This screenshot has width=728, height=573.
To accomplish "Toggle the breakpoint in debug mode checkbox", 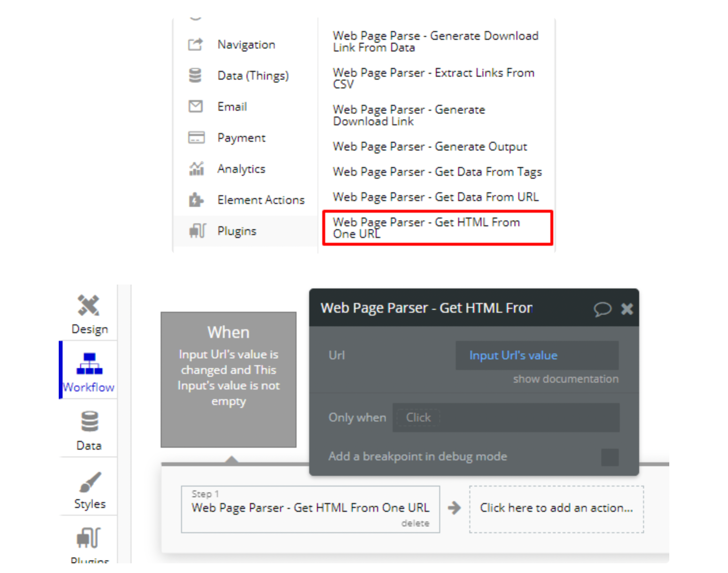I will click(610, 457).
